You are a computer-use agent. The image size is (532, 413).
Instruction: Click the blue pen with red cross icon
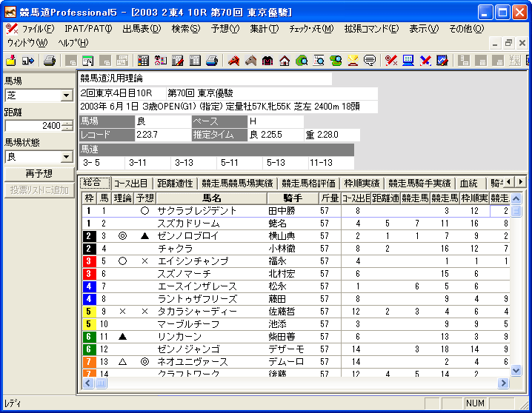[x=425, y=61]
